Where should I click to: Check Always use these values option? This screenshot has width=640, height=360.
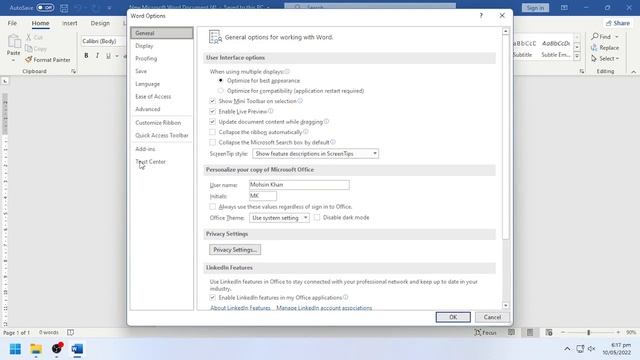(212, 207)
